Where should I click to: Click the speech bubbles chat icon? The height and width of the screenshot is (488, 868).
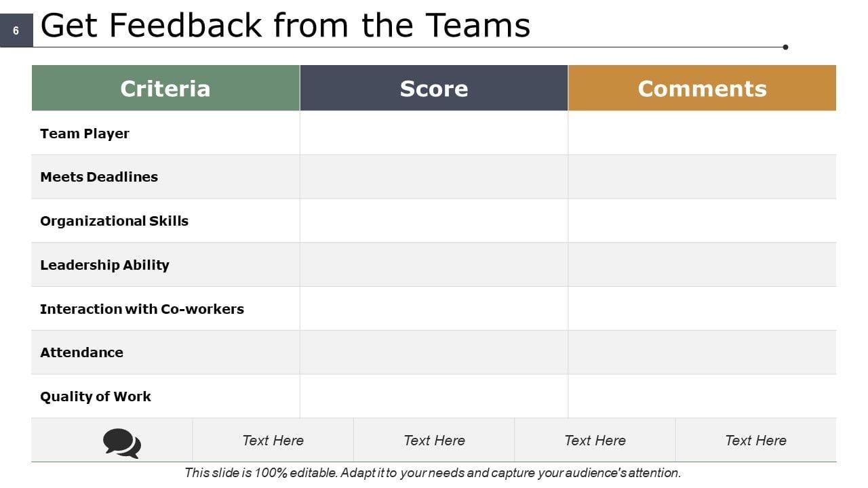pos(122,443)
